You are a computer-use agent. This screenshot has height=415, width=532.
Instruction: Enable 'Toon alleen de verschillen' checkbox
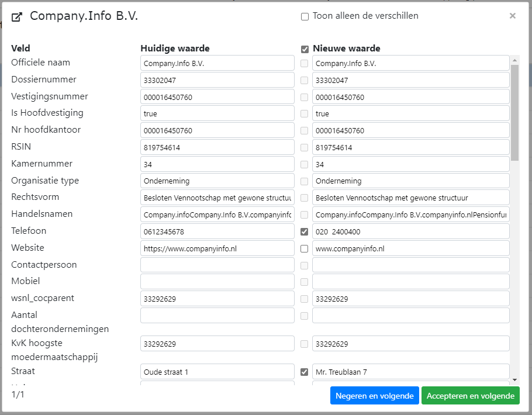coord(305,17)
